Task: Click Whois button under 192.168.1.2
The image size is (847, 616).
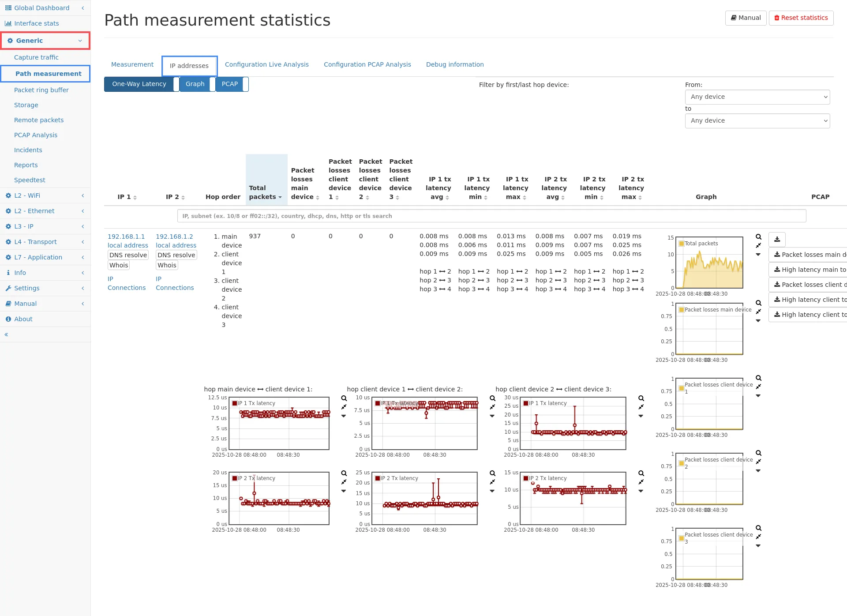Action: point(167,265)
